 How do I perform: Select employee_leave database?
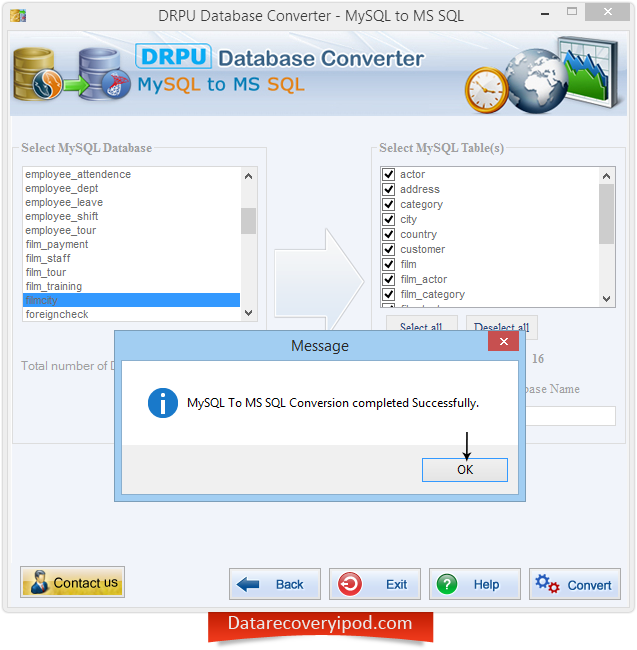pyautogui.click(x=131, y=202)
